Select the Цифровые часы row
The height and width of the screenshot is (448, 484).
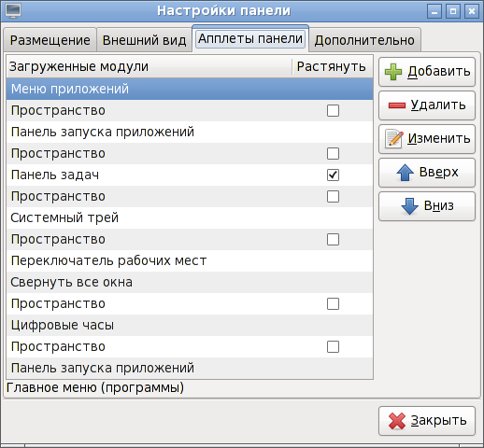[x=190, y=325]
